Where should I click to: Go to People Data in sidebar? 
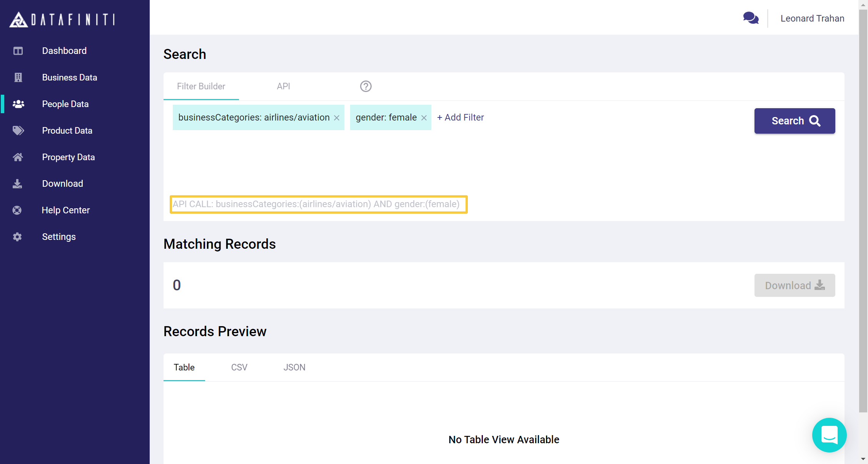tap(65, 104)
